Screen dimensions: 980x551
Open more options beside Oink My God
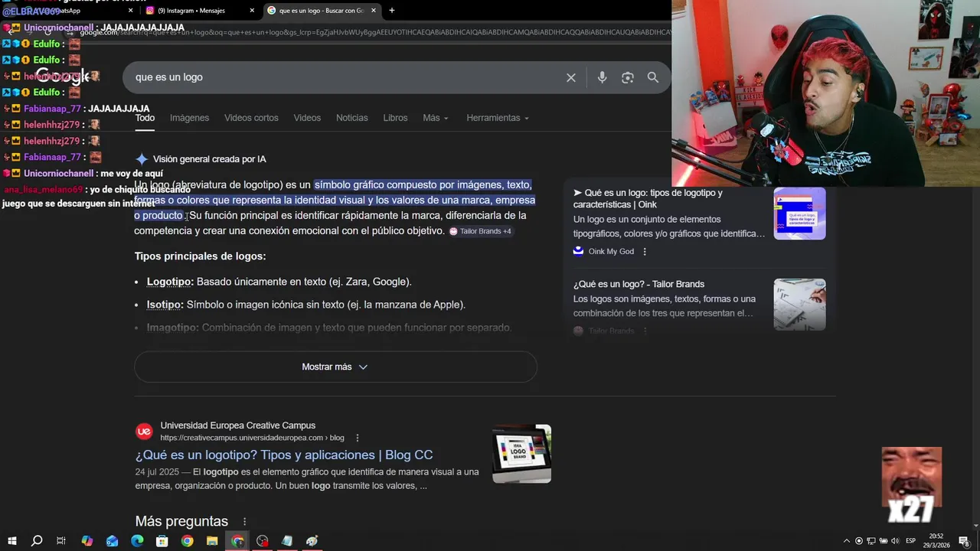[645, 252]
